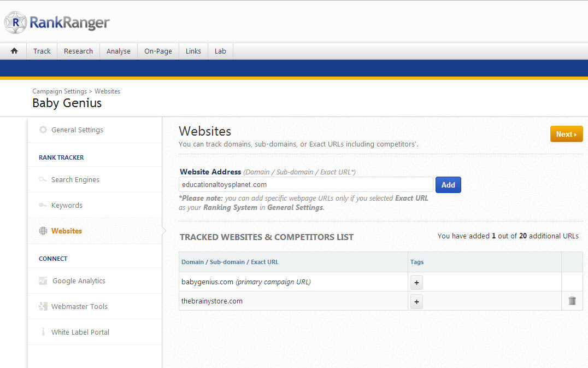Sort by Domain / Sub-domain / Exact URL header
This screenshot has width=588, height=368.
(230, 262)
